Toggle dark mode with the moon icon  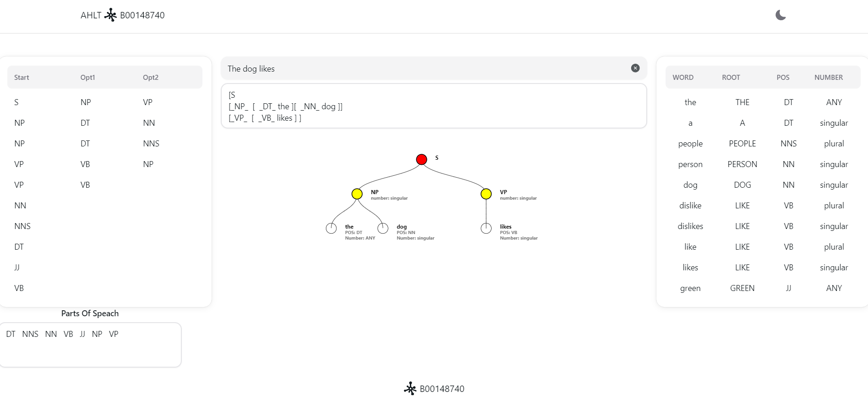pos(780,15)
